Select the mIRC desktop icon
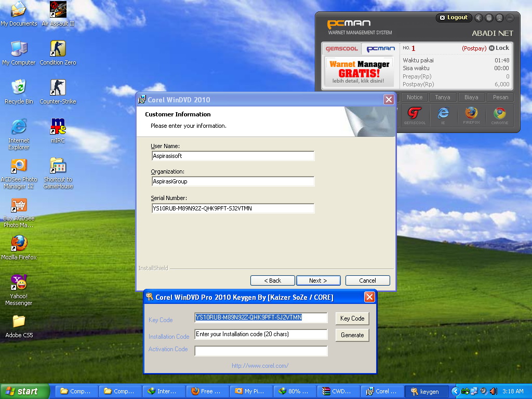Image resolution: width=532 pixels, height=399 pixels. [58, 130]
